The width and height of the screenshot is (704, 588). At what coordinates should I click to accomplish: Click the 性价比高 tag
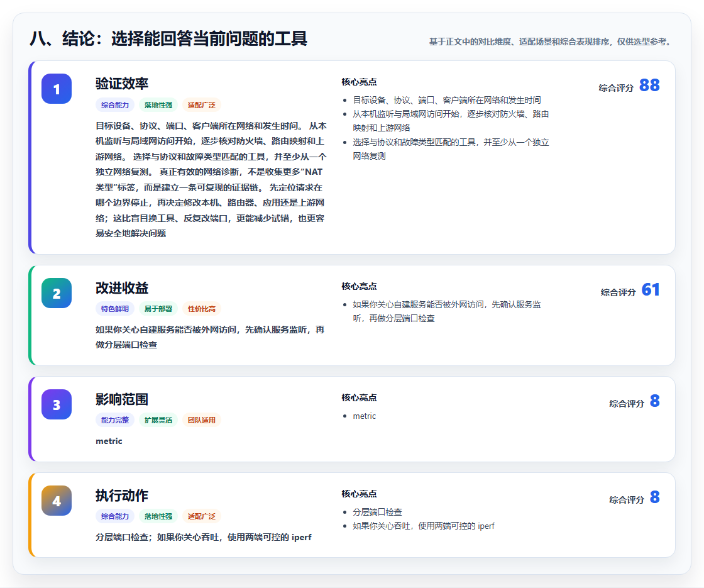[202, 309]
